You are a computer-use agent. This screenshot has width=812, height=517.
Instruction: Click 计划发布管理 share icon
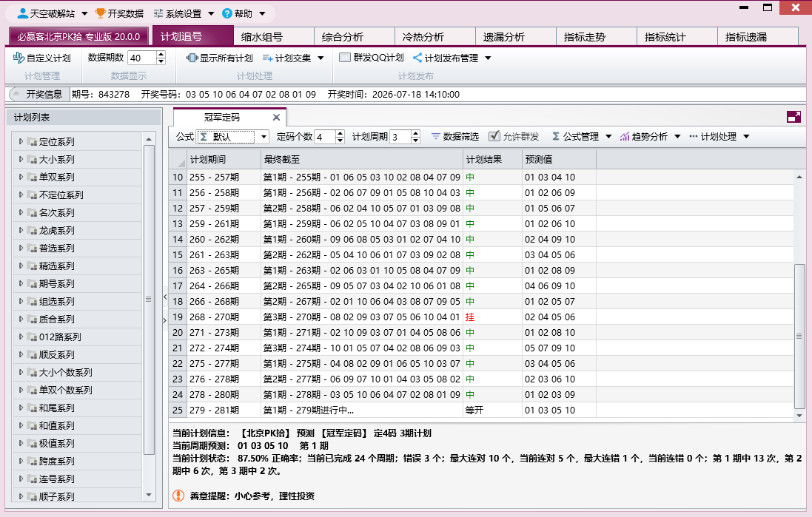coord(417,58)
